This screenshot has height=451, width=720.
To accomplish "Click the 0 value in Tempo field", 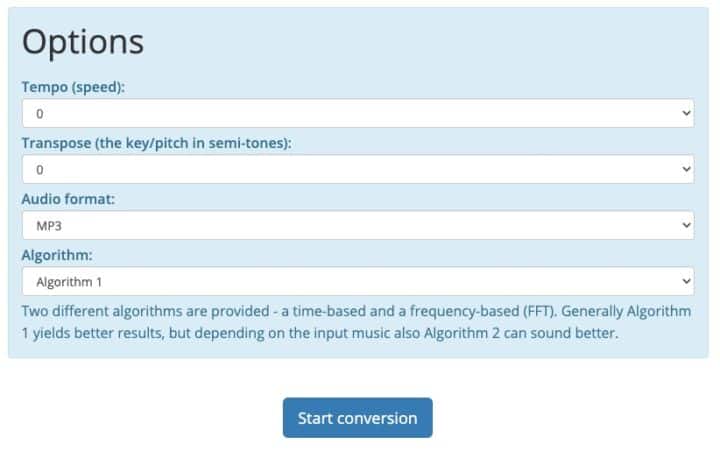I will point(40,114).
